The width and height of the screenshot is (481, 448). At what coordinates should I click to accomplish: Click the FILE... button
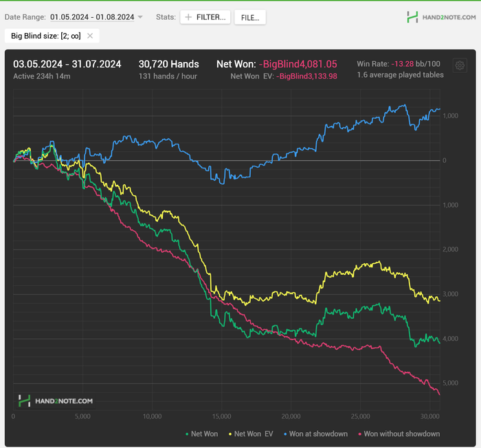[250, 17]
